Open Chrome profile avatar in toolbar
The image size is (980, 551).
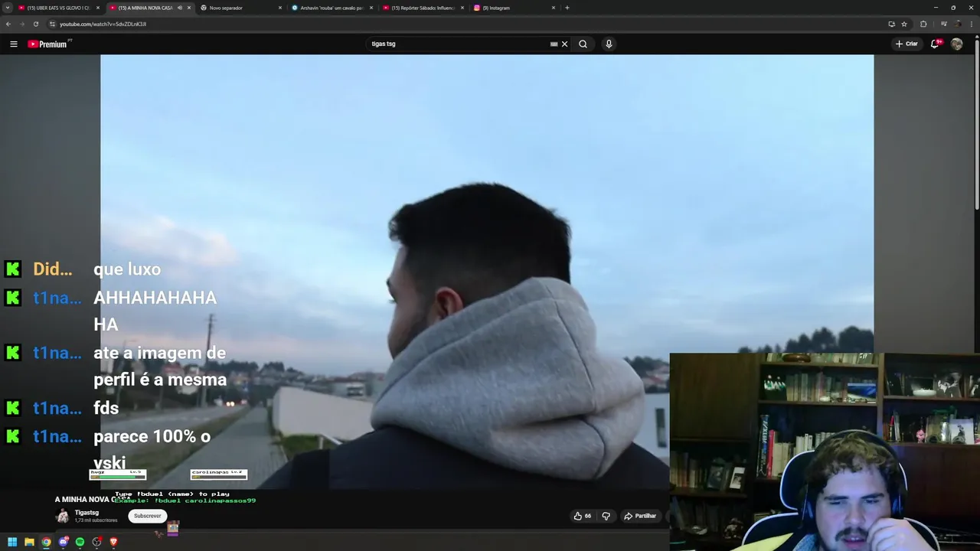click(x=957, y=24)
